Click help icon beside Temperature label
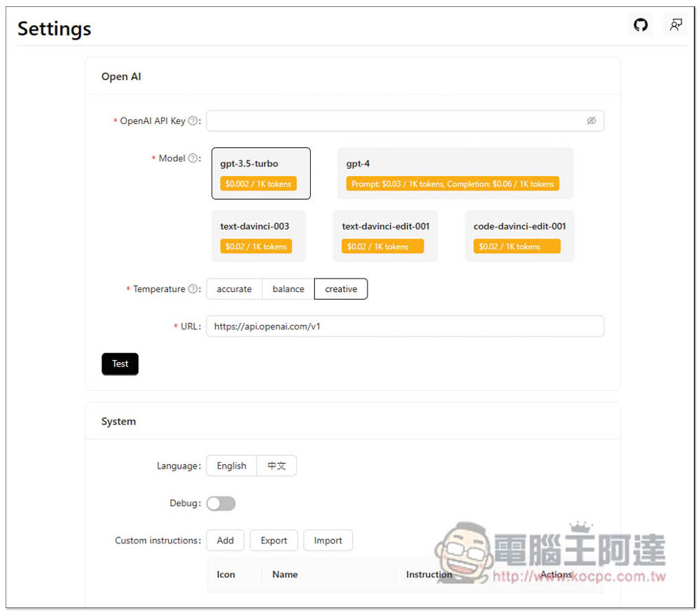The width and height of the screenshot is (700, 615). (193, 289)
